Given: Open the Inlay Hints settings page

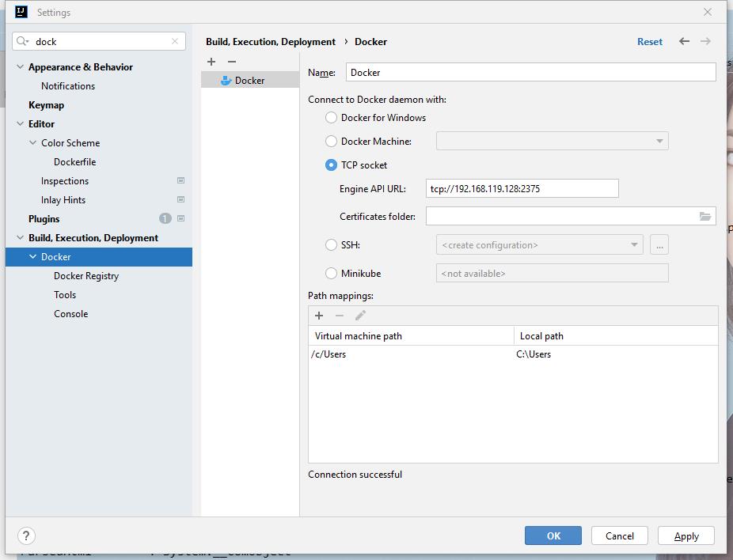Looking at the screenshot, I should click(x=63, y=200).
